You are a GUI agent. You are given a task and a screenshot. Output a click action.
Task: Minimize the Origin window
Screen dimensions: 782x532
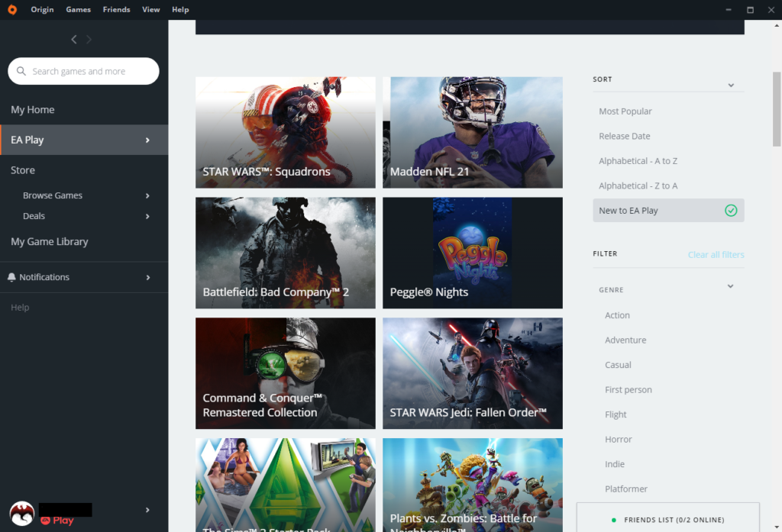tap(729, 9)
